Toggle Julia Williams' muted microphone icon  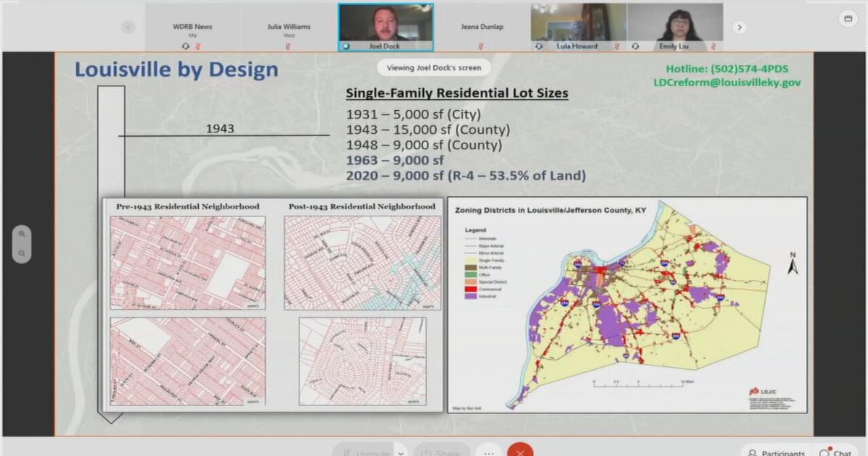(x=288, y=46)
